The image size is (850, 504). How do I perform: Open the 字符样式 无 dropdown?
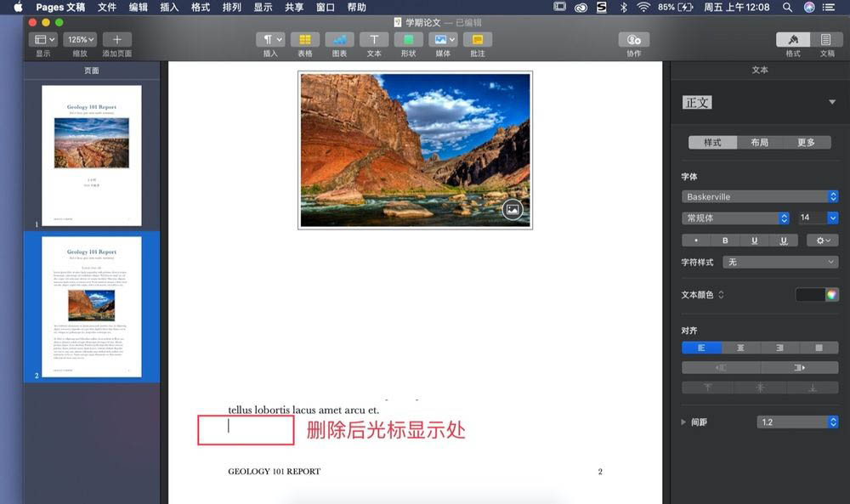coord(781,262)
